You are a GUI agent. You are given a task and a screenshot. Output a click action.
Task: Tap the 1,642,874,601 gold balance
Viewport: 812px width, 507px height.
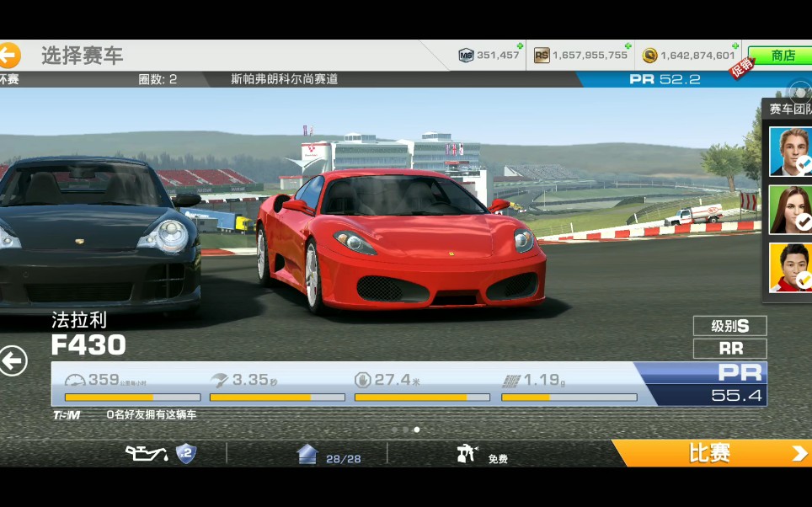click(x=697, y=55)
